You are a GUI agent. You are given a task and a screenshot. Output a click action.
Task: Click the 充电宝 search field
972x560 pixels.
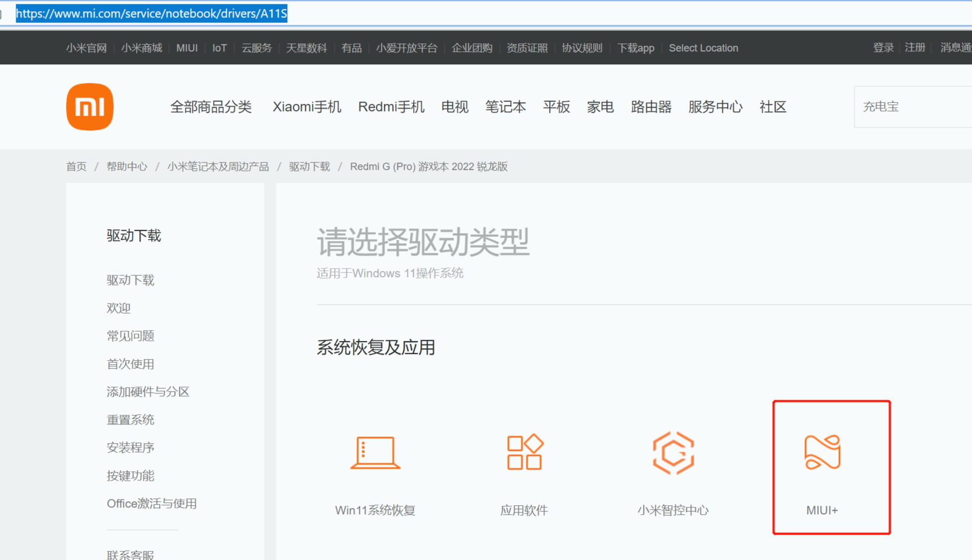(913, 107)
